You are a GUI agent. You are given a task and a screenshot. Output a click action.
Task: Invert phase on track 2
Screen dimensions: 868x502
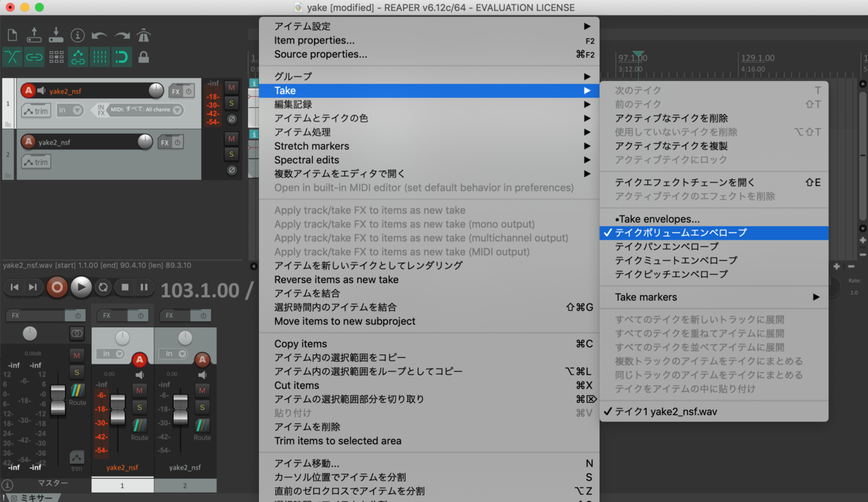231,170
